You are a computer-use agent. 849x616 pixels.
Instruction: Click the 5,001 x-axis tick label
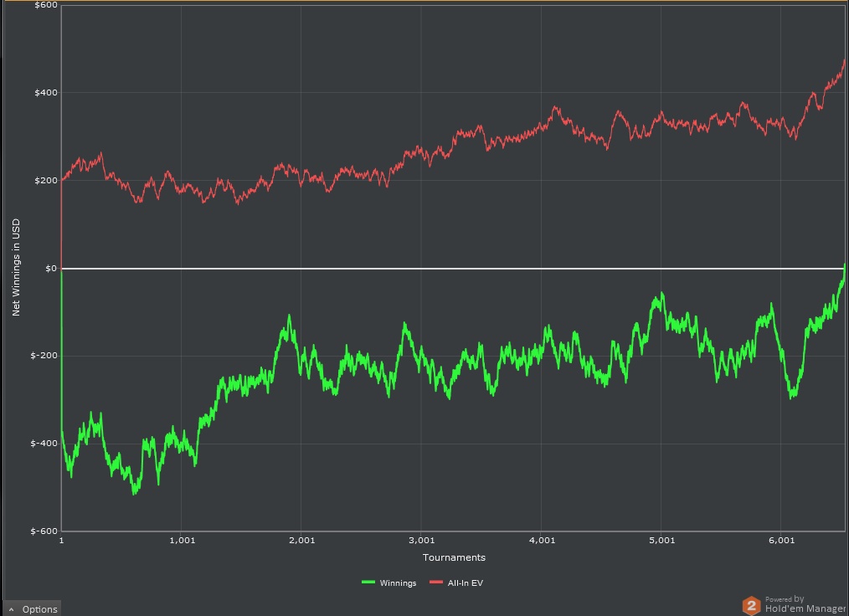pos(661,541)
